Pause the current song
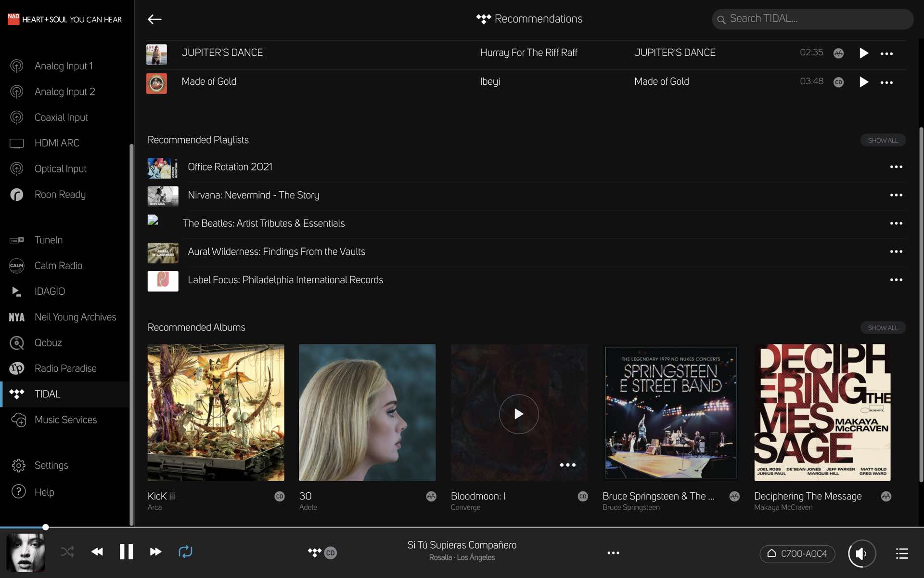The height and width of the screenshot is (578, 924). coord(126,552)
